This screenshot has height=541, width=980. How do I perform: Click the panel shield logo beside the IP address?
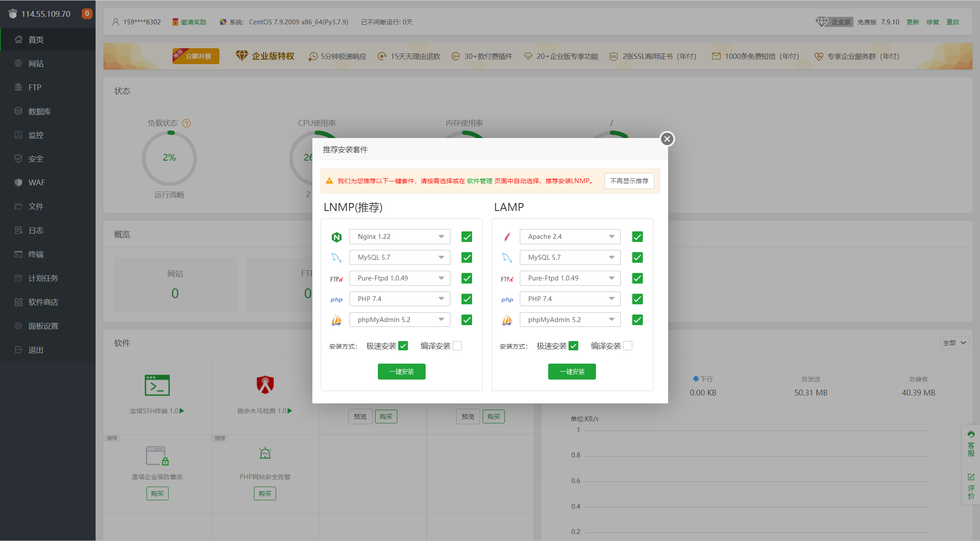point(12,14)
